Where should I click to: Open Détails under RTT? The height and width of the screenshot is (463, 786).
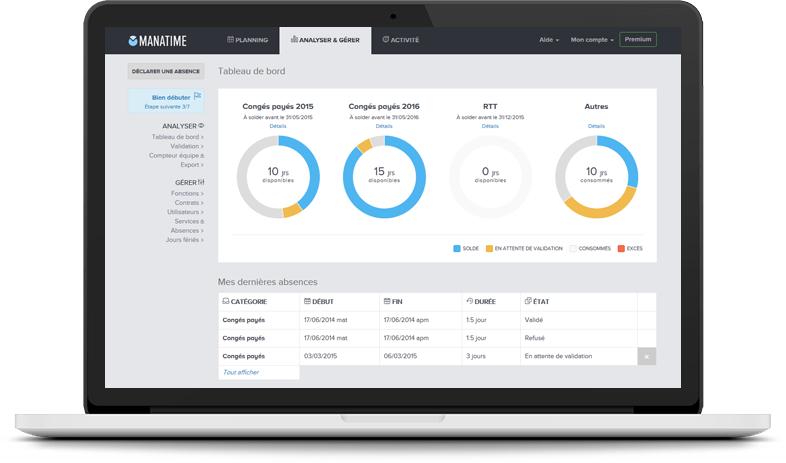tap(490, 126)
